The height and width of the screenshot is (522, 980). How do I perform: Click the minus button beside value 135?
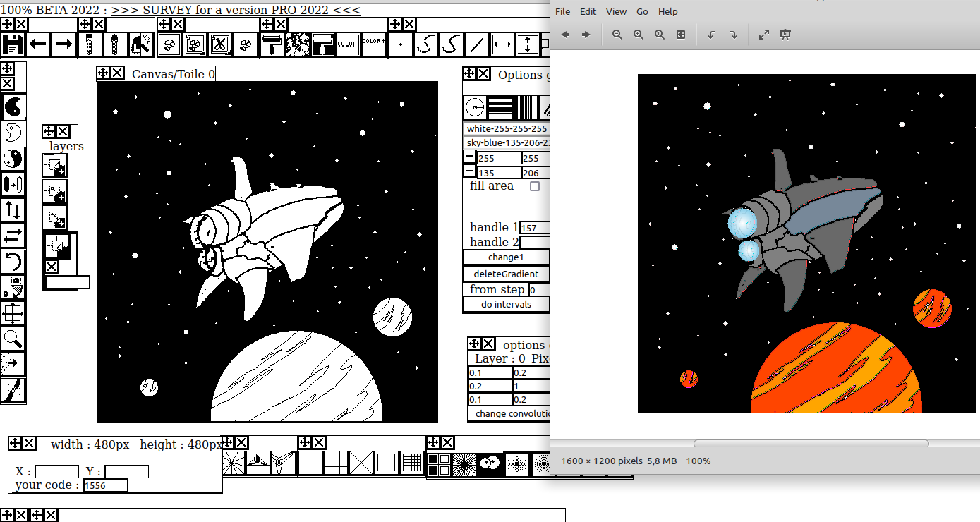click(469, 171)
